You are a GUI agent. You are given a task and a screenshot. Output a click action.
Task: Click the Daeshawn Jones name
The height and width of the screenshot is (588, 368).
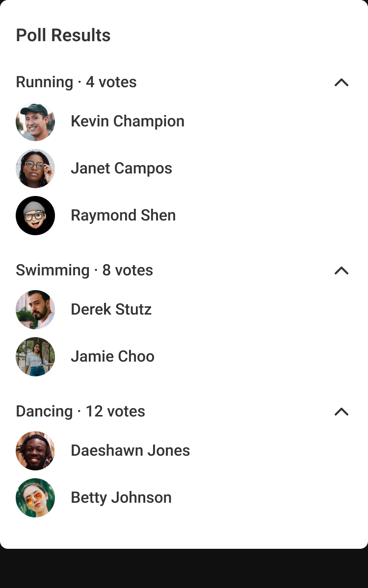coord(130,450)
